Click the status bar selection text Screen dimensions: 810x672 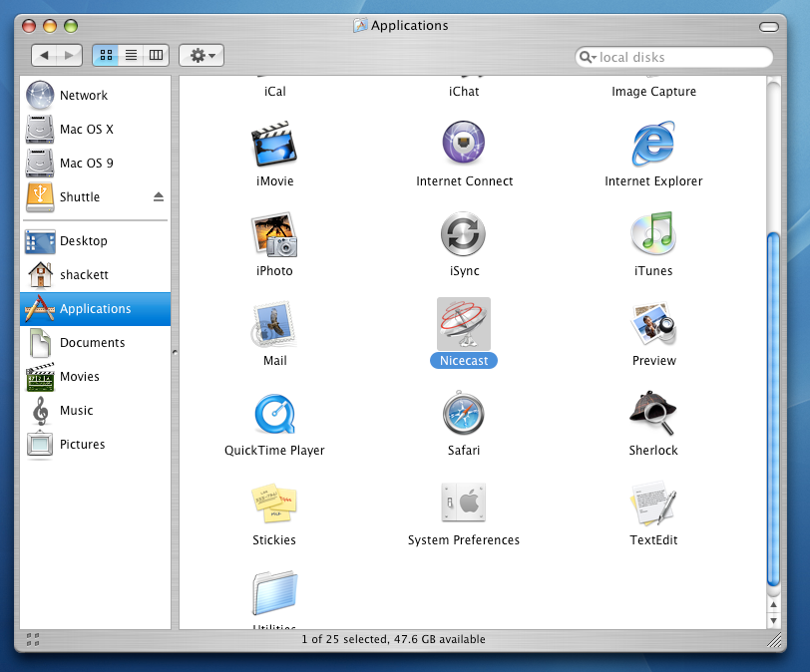point(393,639)
